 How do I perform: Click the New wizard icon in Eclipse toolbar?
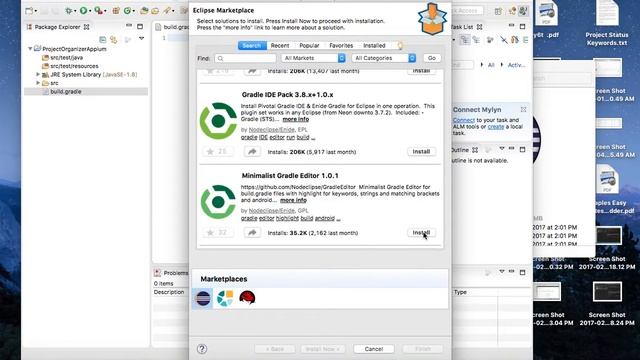[29, 11]
